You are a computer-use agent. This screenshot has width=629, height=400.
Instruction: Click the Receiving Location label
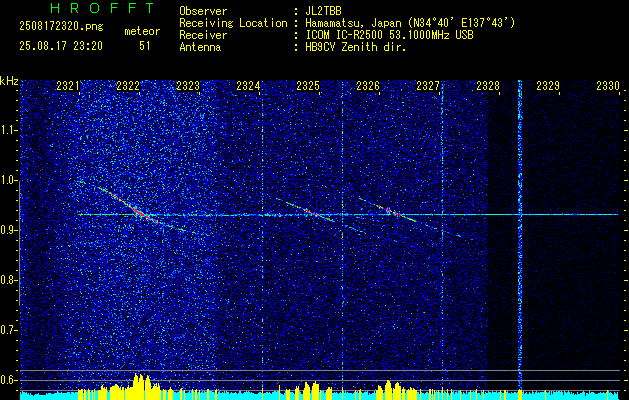[x=233, y=23]
